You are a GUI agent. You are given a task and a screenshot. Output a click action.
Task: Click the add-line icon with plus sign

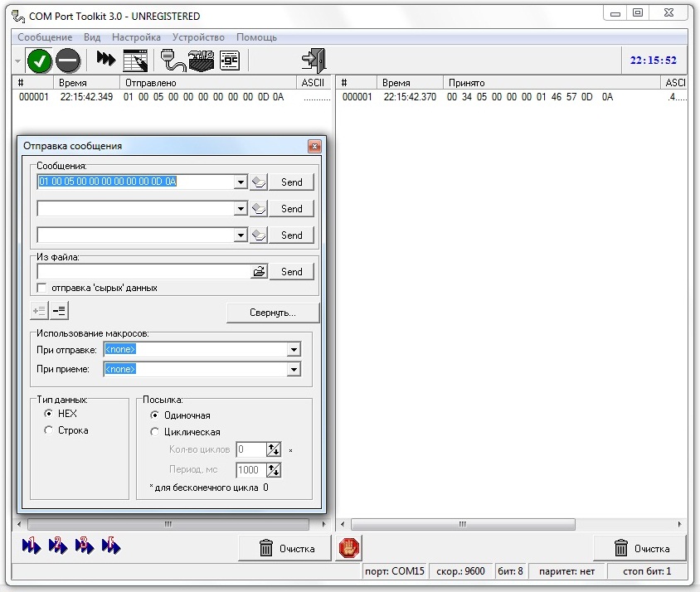(39, 310)
